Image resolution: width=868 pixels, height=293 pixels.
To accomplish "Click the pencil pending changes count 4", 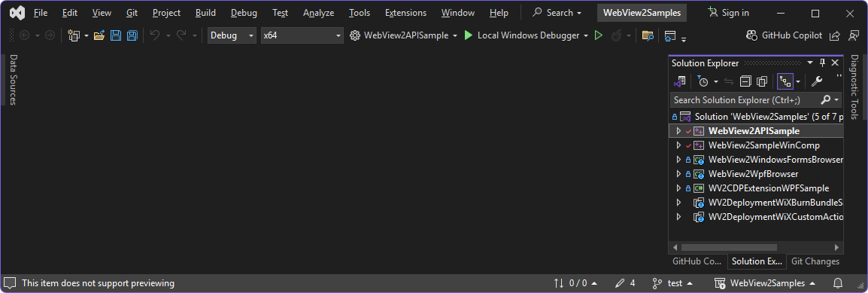I will click(625, 283).
